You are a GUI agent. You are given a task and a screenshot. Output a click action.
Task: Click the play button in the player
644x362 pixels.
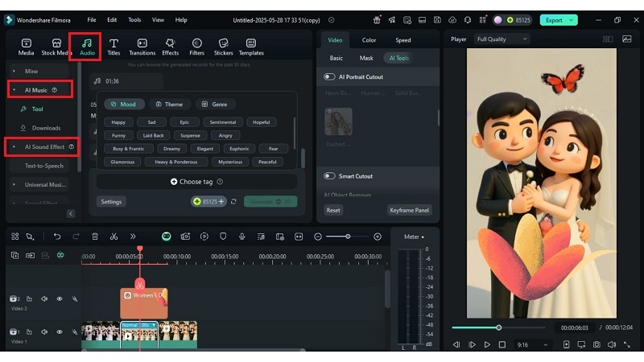tap(487, 345)
